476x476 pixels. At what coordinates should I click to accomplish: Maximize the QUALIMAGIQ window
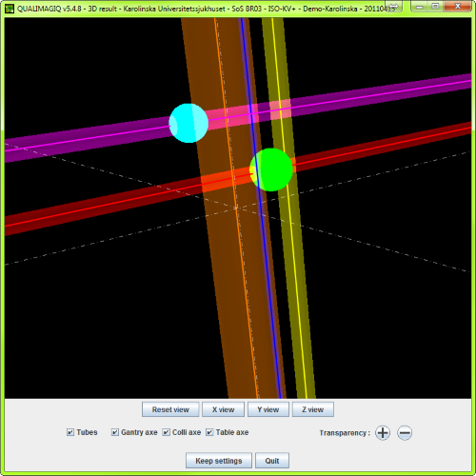click(435, 7)
